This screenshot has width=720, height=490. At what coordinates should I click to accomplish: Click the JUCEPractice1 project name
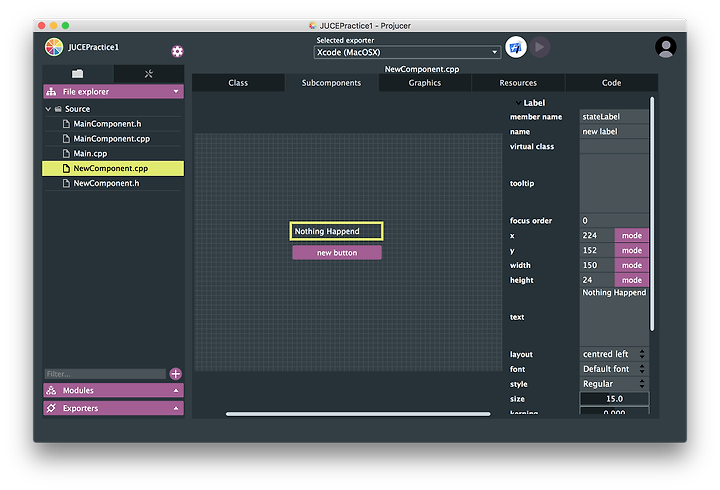pyautogui.click(x=93, y=47)
